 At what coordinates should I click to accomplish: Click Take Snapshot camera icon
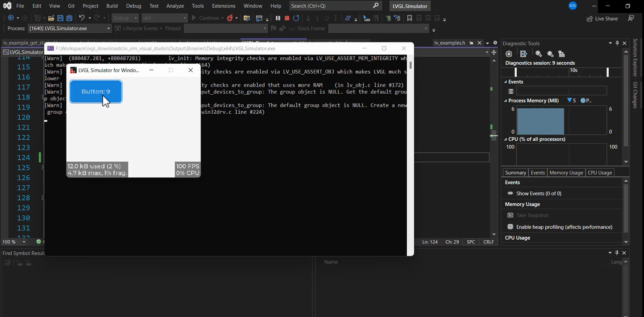pos(510,215)
